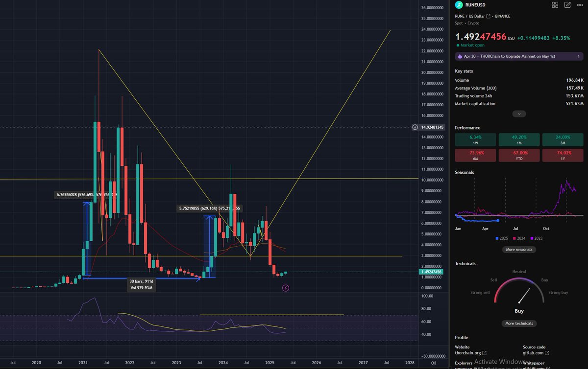Click external link icon beside RUNE / US Dollar

point(488,16)
